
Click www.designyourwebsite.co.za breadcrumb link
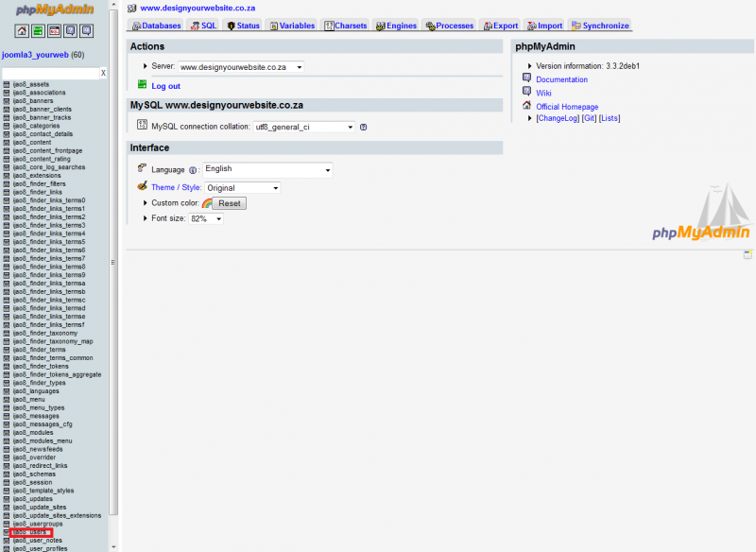pos(198,9)
